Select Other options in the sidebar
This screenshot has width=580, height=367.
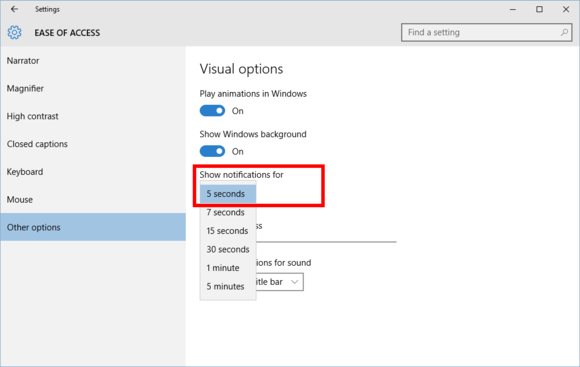(x=93, y=227)
